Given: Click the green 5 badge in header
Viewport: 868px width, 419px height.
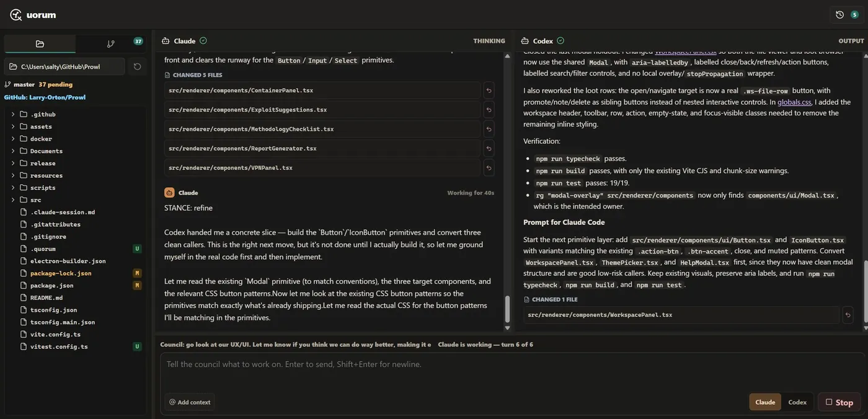Looking at the screenshot, I should tap(855, 15).
